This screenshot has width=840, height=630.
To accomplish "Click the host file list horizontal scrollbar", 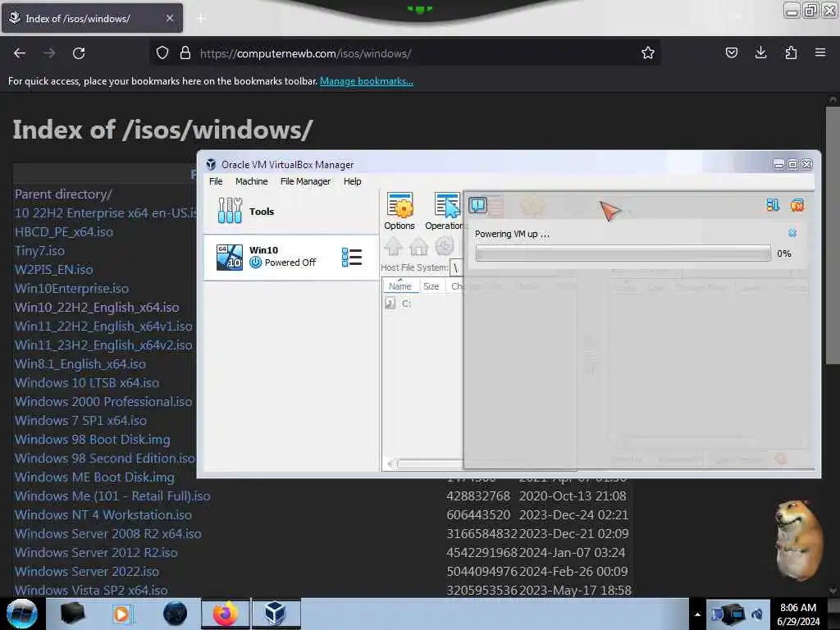I will pos(424,464).
